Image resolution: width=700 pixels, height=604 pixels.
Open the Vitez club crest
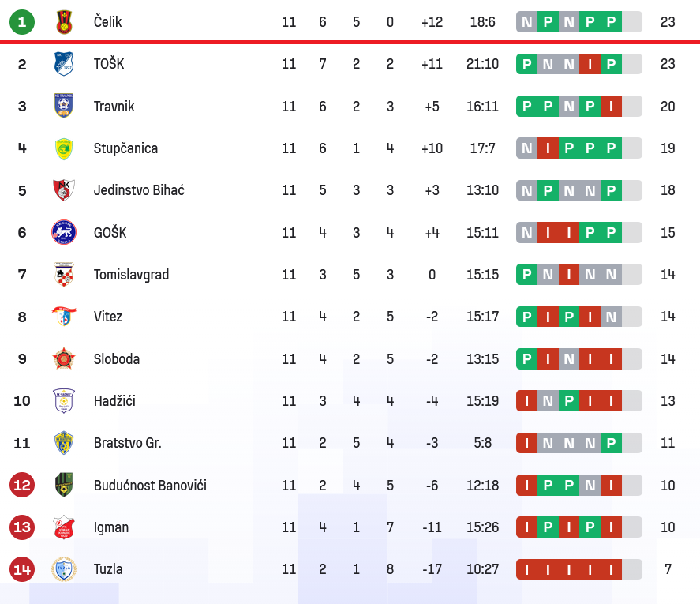tap(64, 317)
